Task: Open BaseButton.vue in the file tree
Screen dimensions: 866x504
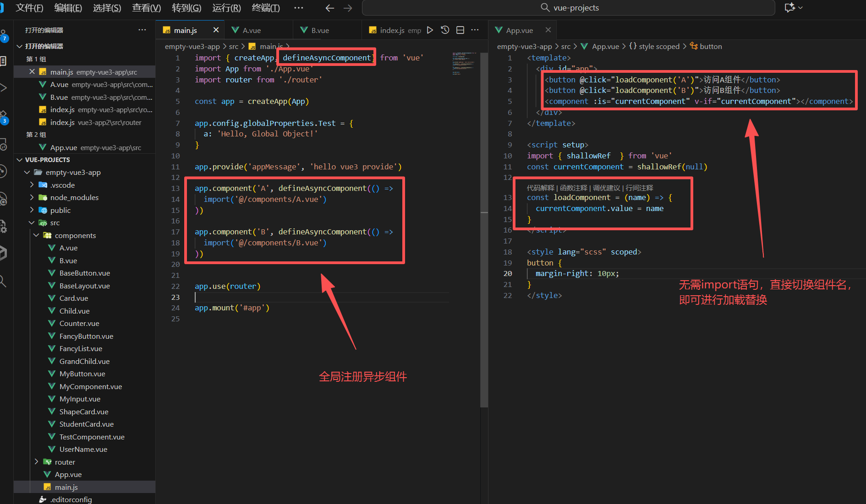Action: pyautogui.click(x=85, y=273)
